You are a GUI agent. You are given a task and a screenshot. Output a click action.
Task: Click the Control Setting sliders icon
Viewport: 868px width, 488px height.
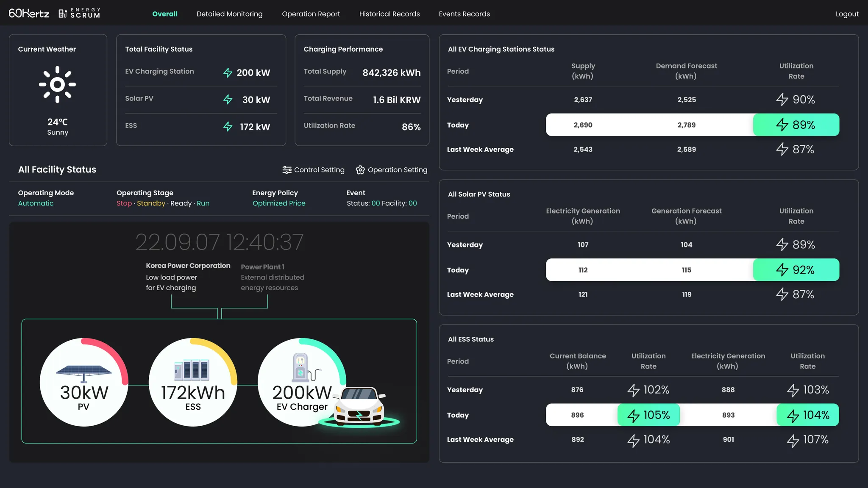tap(287, 170)
